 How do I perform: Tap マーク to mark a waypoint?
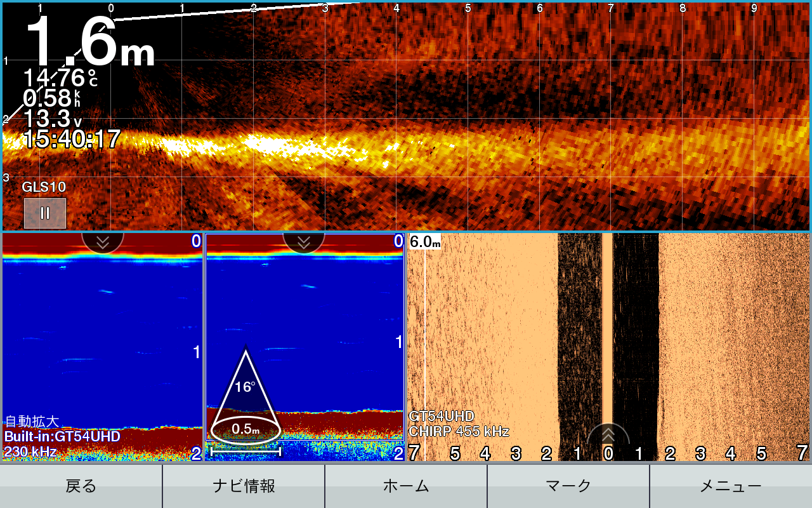[568, 486]
